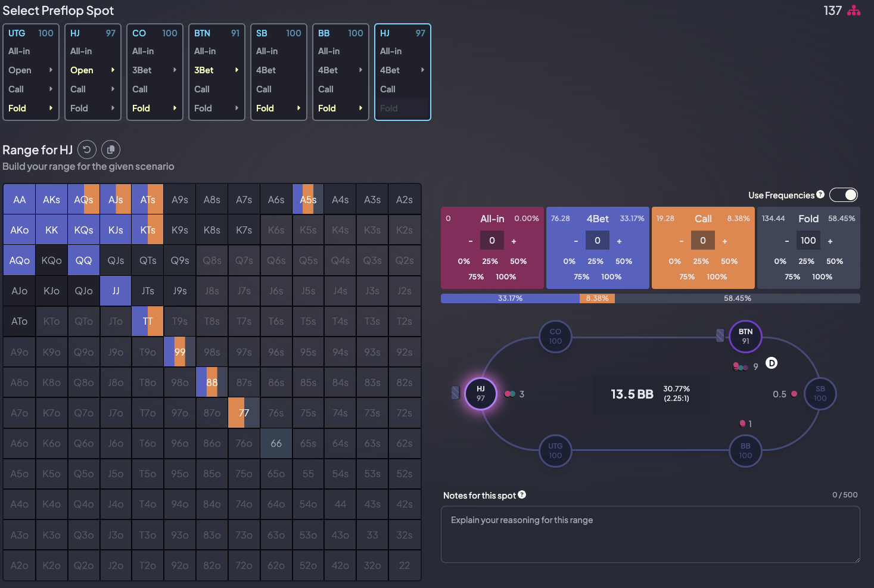Select the Fold action card header
The width and height of the screenshot is (874, 588).
coord(808,219)
